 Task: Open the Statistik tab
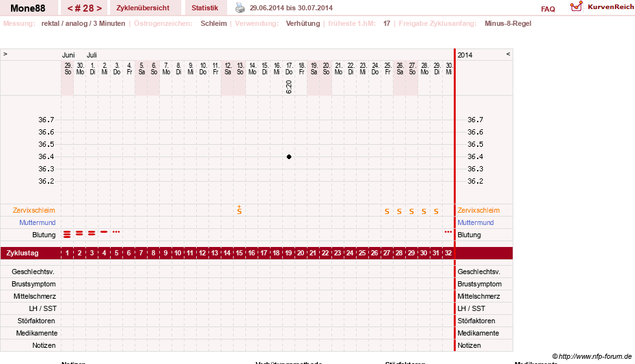pos(205,8)
